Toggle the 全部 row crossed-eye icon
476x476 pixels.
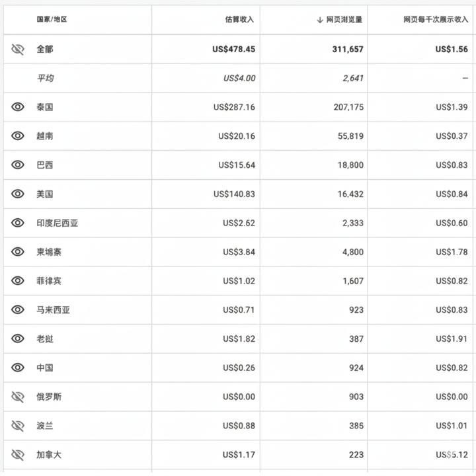point(18,49)
